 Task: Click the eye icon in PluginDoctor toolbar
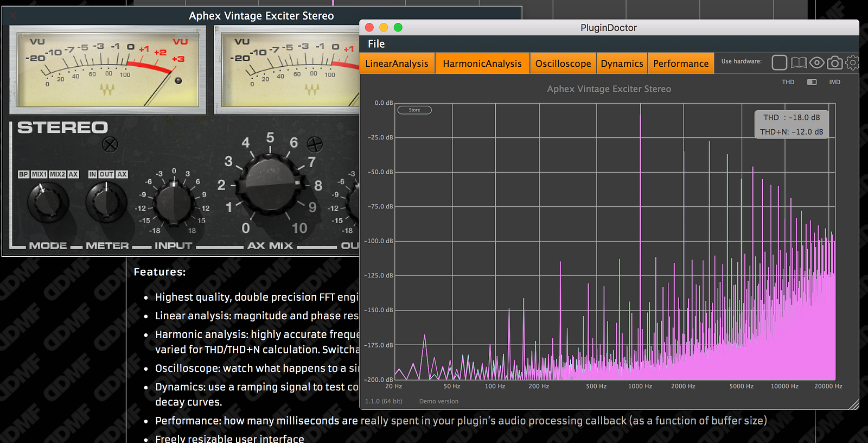click(x=816, y=63)
